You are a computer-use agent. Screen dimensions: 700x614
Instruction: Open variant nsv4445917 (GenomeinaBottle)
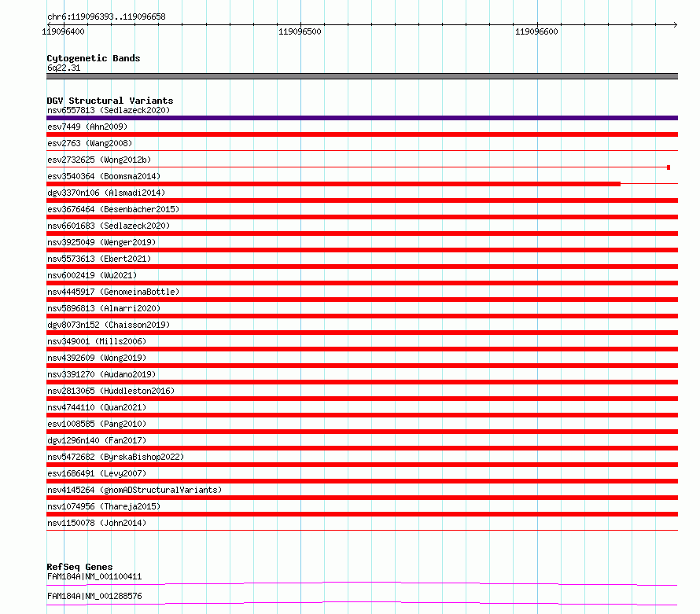pyautogui.click(x=113, y=292)
